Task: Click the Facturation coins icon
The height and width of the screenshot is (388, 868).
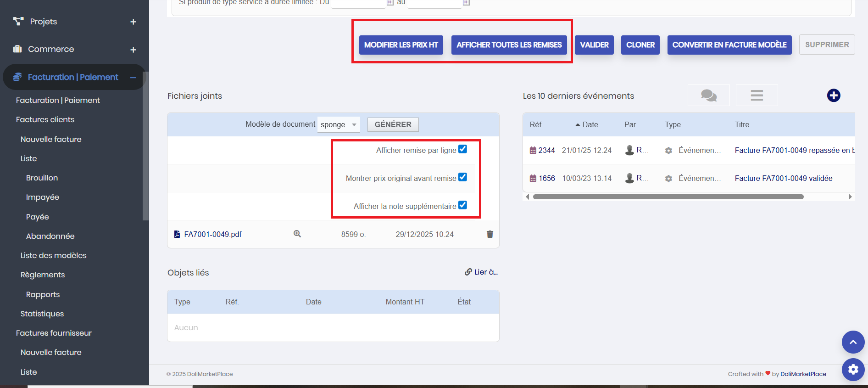Action: click(17, 77)
